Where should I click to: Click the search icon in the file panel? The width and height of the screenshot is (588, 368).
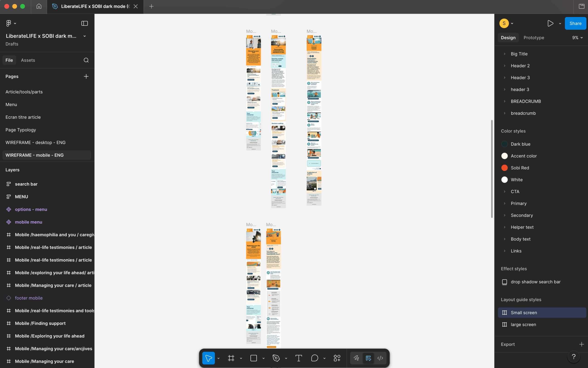[86, 60]
